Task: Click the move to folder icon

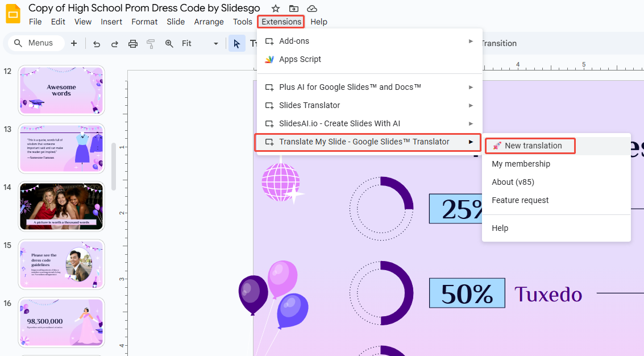Action: [x=293, y=8]
